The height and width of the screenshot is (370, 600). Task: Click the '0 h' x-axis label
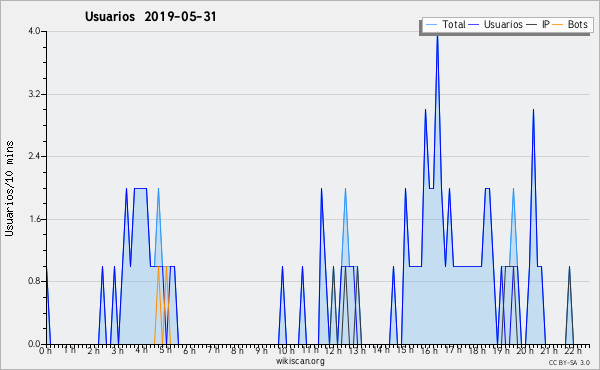[46, 350]
